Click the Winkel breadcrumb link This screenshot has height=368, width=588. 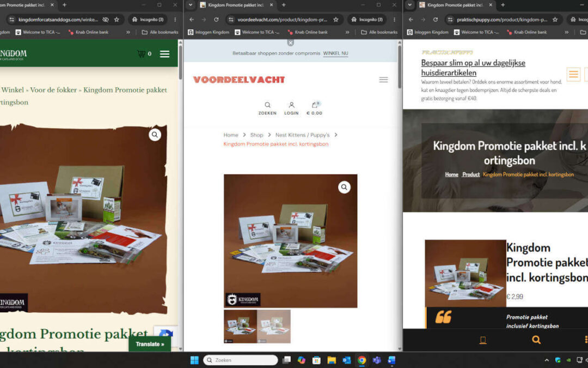(x=13, y=90)
